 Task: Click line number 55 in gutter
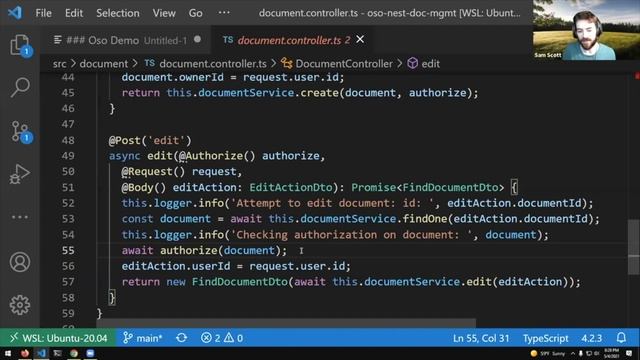click(68, 250)
